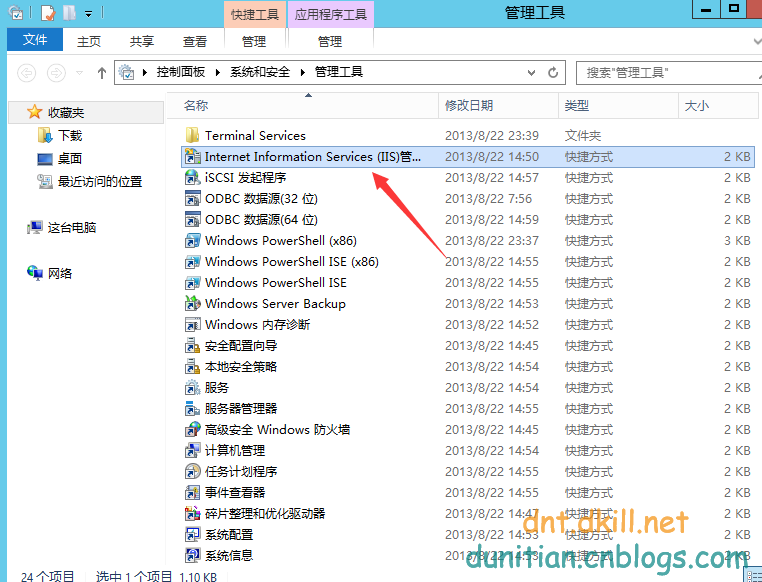Open the 应用程序工具 管理 tab
The width and height of the screenshot is (762, 582).
click(x=330, y=41)
